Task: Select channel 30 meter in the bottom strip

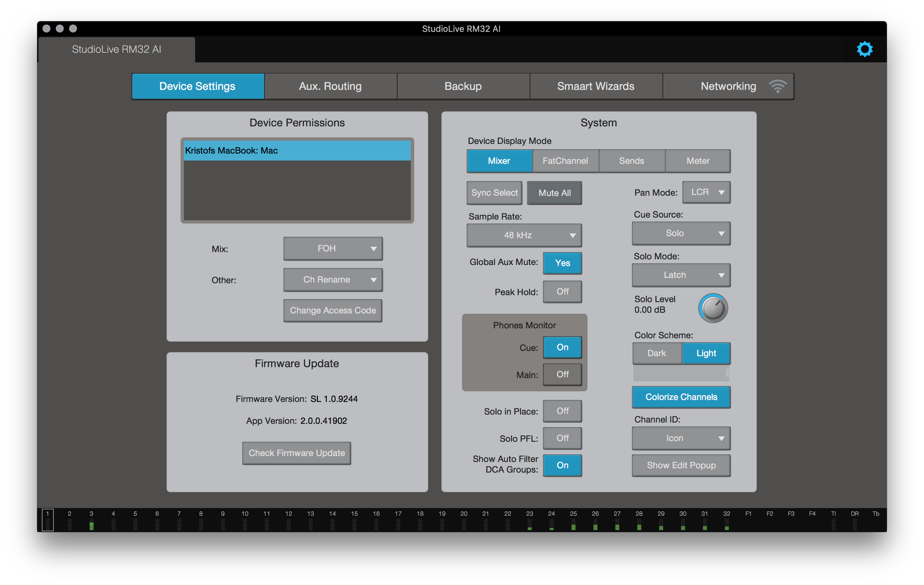Action: [x=683, y=520]
